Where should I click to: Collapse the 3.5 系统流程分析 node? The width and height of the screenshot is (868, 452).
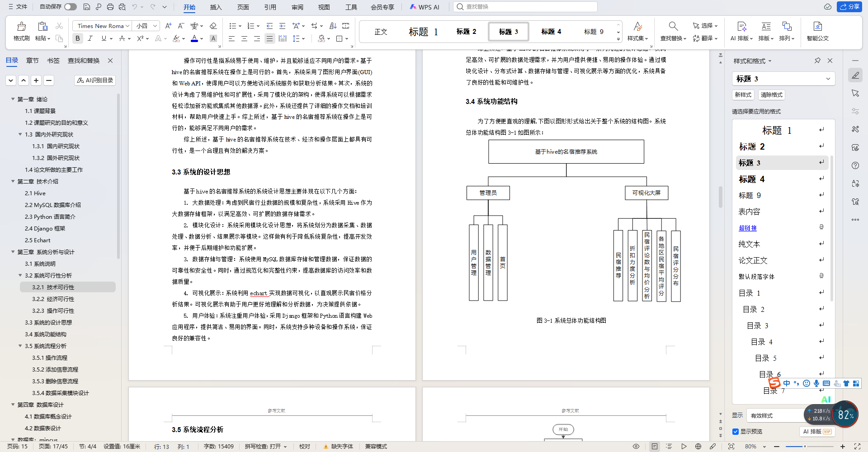(x=20, y=346)
